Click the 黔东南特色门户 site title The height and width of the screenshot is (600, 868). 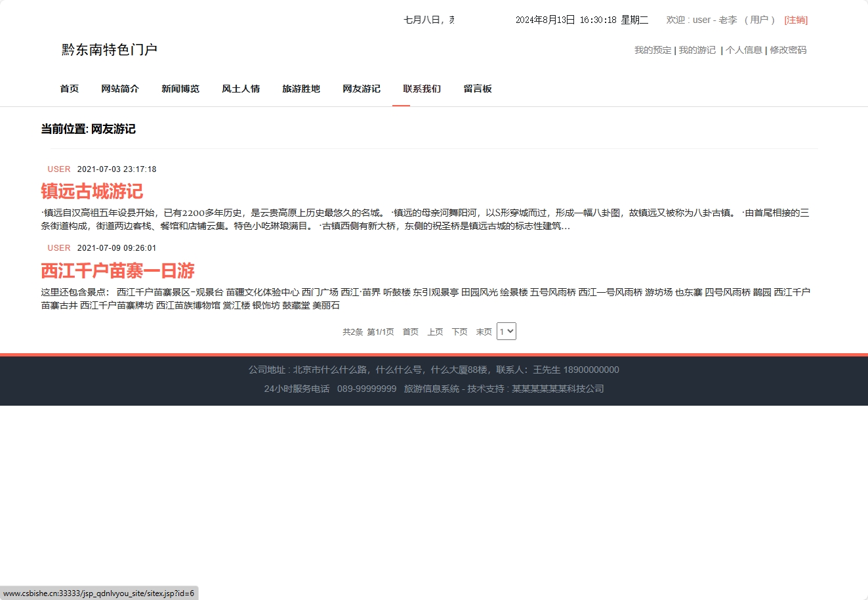[x=108, y=50]
